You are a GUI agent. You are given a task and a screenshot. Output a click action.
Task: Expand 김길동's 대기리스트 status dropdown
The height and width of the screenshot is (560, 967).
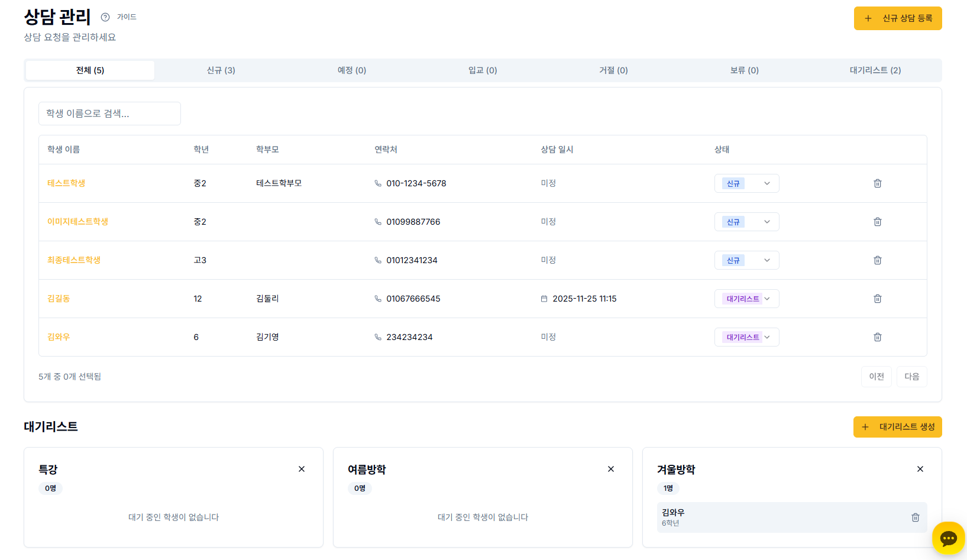click(746, 299)
